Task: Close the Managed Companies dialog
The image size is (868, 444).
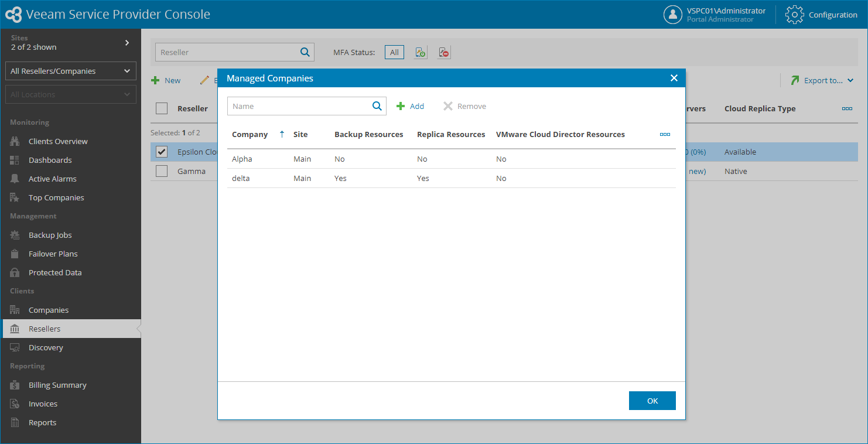Action: [x=674, y=78]
